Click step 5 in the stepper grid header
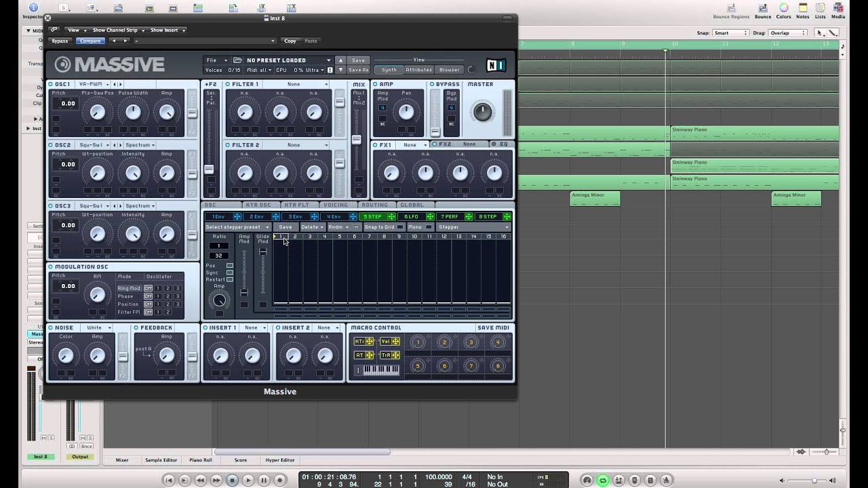This screenshot has width=868, height=488. pos(340,237)
